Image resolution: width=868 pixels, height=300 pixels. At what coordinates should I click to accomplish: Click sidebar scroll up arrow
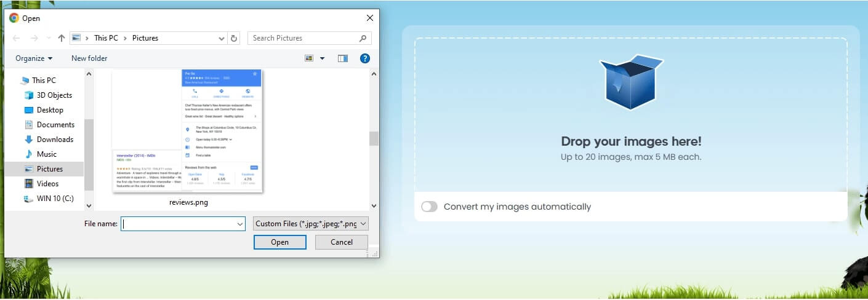pyautogui.click(x=89, y=74)
